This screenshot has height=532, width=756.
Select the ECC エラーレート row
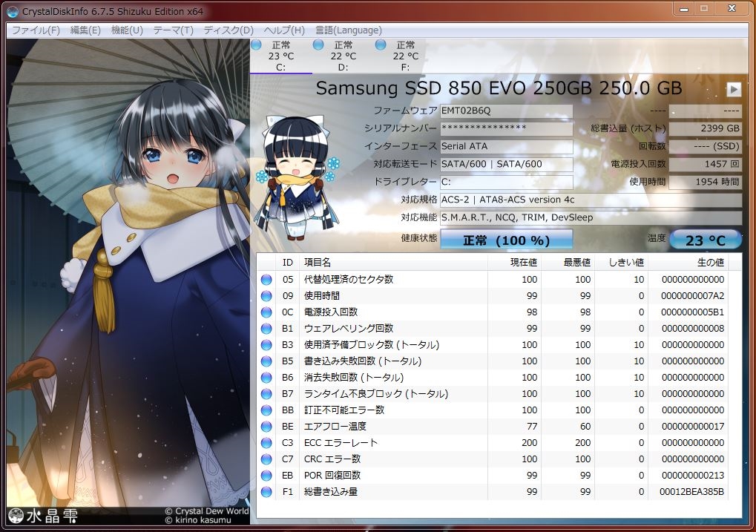click(x=493, y=443)
